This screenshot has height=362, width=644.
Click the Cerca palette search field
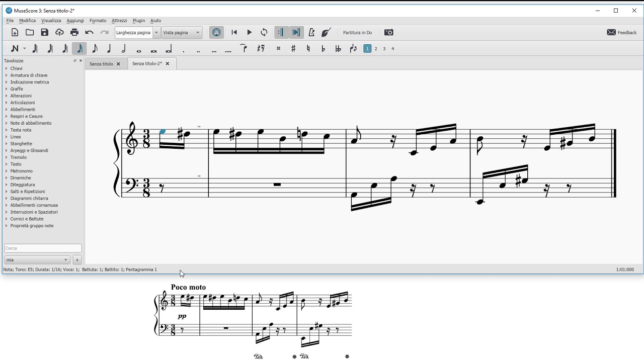point(43,248)
